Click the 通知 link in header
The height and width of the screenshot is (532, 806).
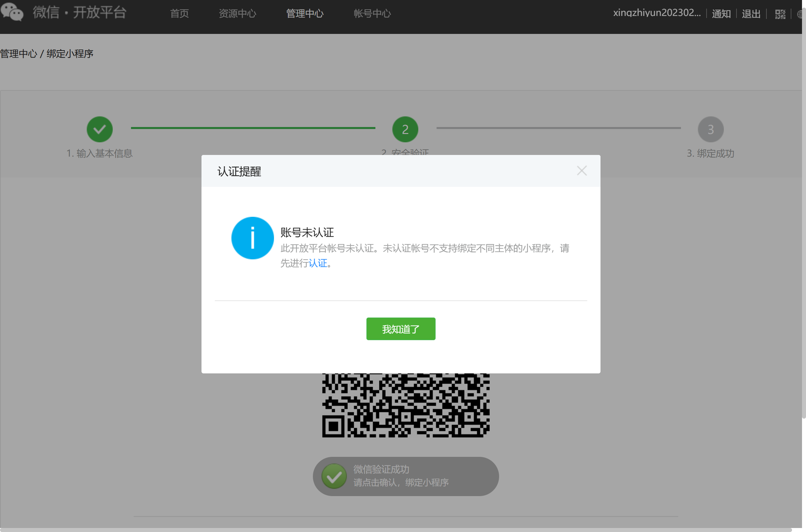tap(721, 14)
